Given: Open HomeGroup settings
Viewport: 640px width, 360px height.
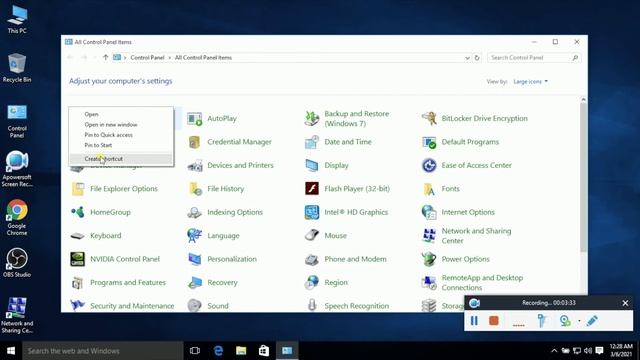Looking at the screenshot, I should [100, 212].
